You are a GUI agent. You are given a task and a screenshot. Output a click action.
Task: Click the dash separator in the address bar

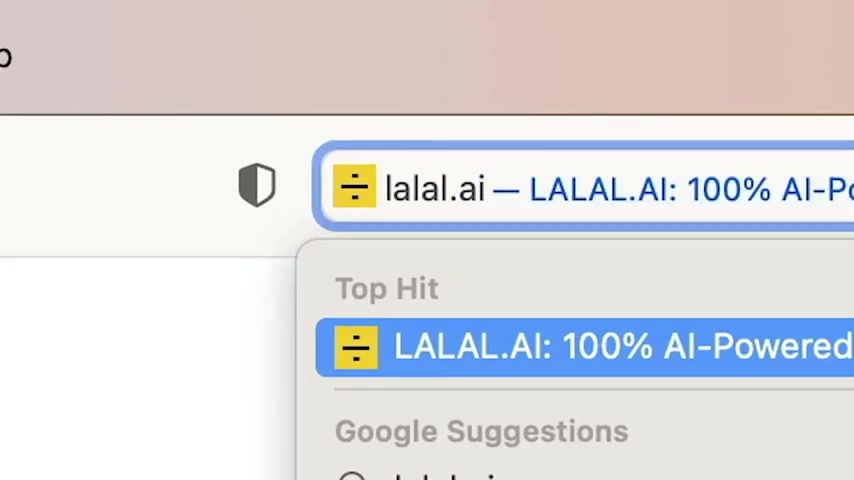coord(506,190)
